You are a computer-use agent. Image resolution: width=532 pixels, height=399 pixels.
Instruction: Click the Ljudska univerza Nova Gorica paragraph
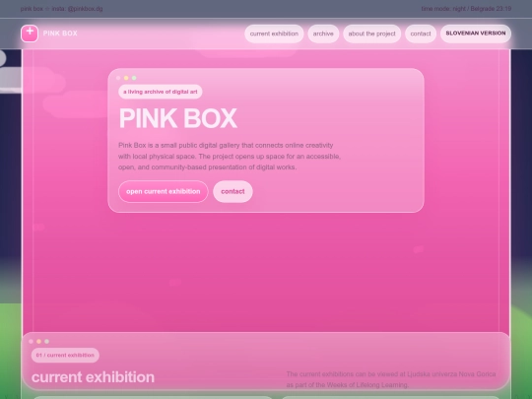391,379
